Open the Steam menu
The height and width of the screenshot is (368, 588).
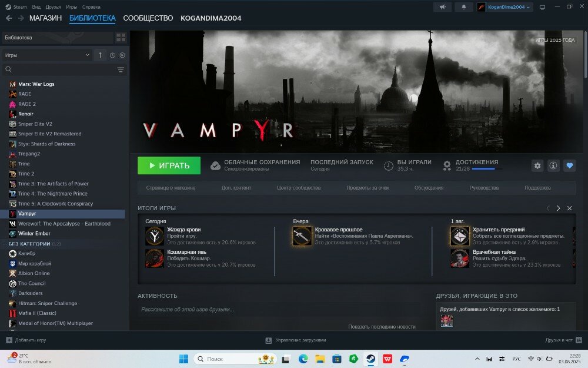pyautogui.click(x=16, y=6)
